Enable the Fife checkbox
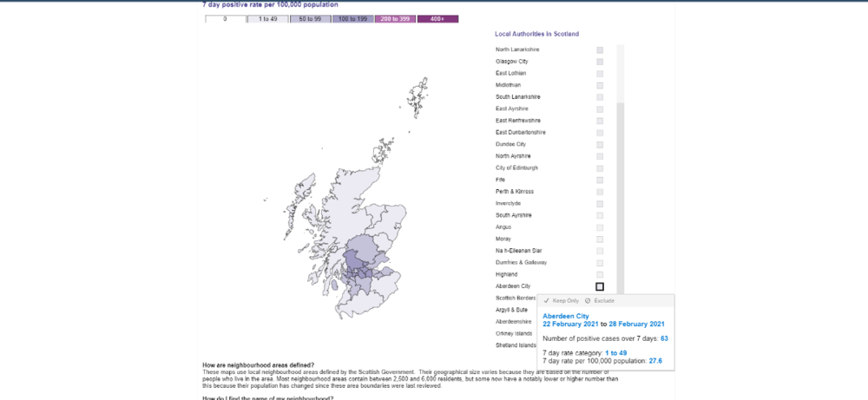The image size is (868, 400). click(600, 180)
